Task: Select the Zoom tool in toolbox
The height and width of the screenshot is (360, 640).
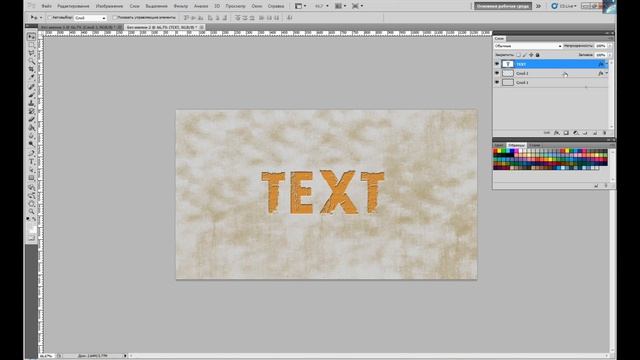Action: 31,211
